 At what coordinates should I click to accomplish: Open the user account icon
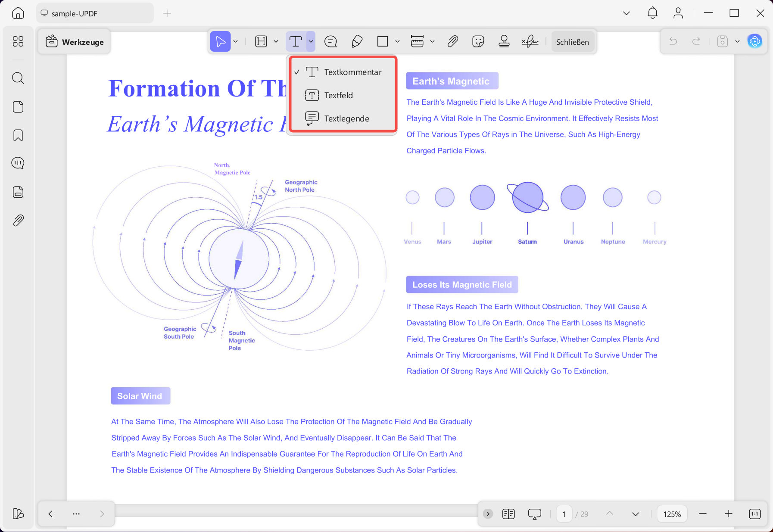(678, 13)
